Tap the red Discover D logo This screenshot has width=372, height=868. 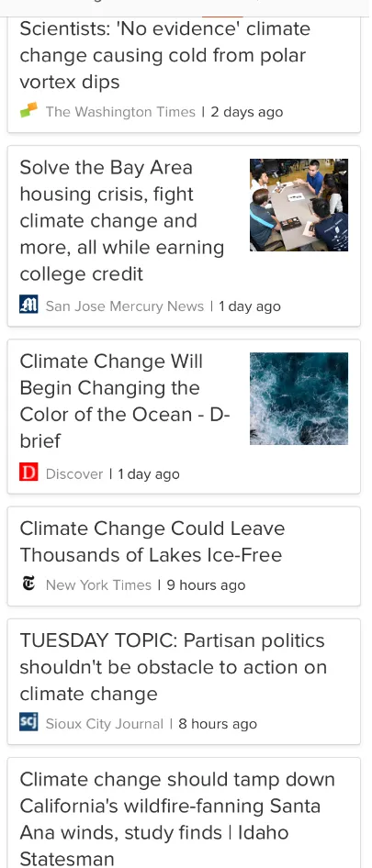(28, 473)
